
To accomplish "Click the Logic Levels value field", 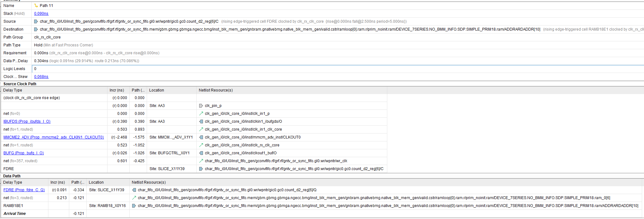I will click(338, 69).
